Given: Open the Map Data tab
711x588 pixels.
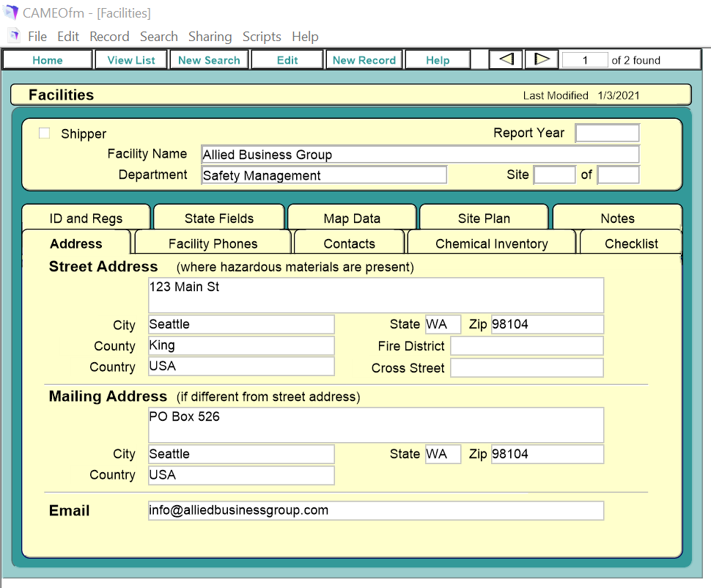Looking at the screenshot, I should [x=352, y=218].
